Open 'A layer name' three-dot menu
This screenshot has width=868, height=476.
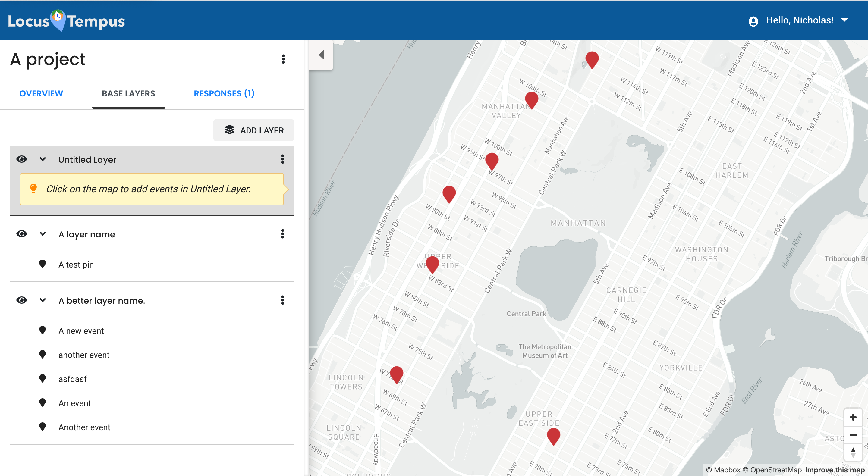[x=282, y=234]
